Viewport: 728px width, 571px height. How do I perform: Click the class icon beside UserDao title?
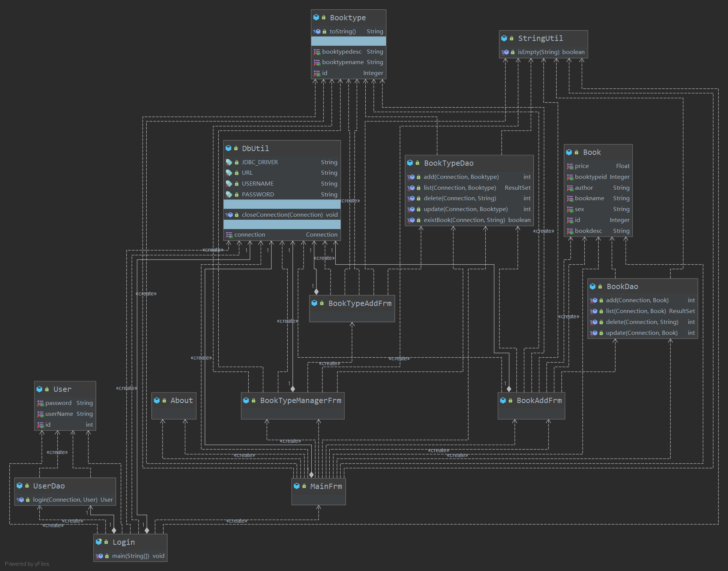tap(20, 486)
